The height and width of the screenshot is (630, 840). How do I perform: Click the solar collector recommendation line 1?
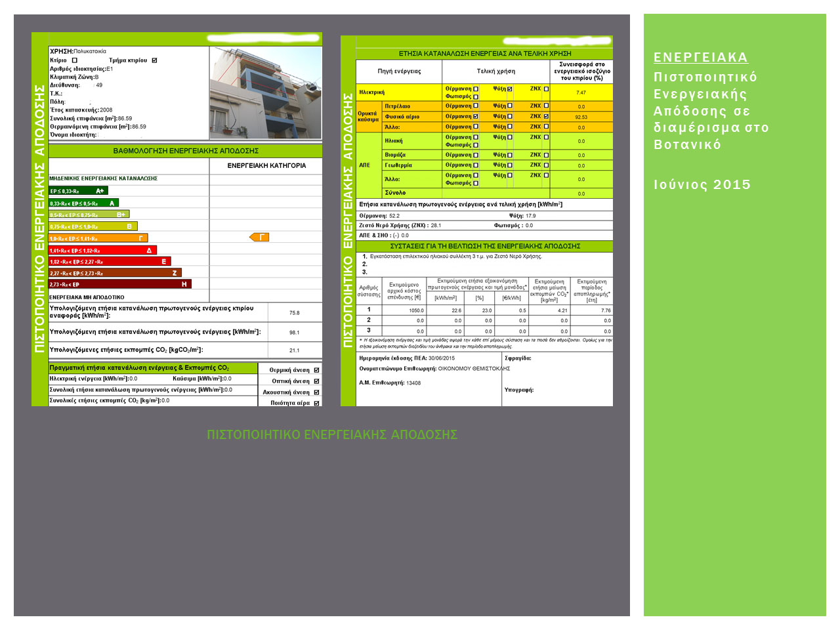click(x=453, y=257)
